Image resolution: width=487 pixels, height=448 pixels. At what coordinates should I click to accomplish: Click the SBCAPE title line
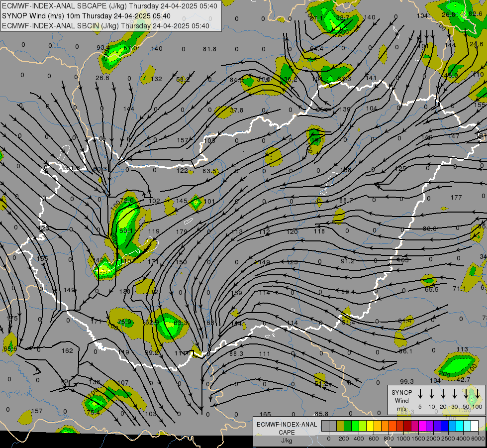[x=109, y=6]
